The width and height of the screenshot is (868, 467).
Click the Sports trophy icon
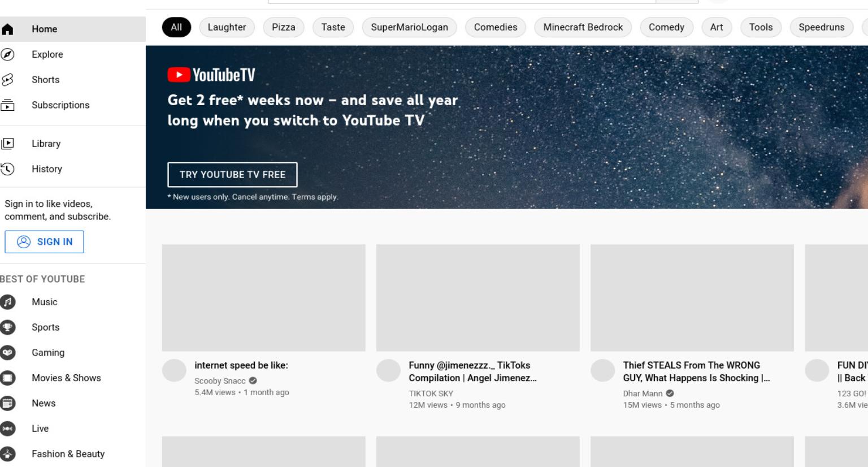click(x=7, y=327)
